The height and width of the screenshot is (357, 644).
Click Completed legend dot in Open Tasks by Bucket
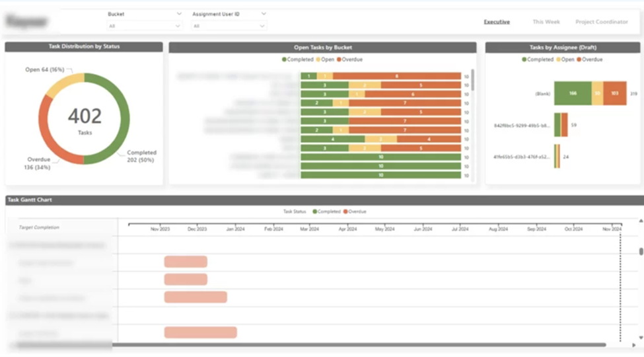(x=284, y=59)
